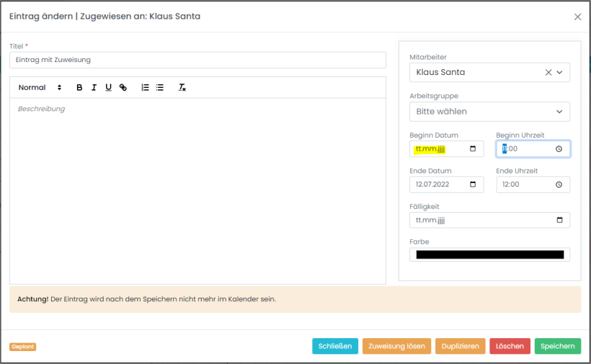Toggle bold text formatting
This screenshot has width=591, height=364.
coord(79,88)
